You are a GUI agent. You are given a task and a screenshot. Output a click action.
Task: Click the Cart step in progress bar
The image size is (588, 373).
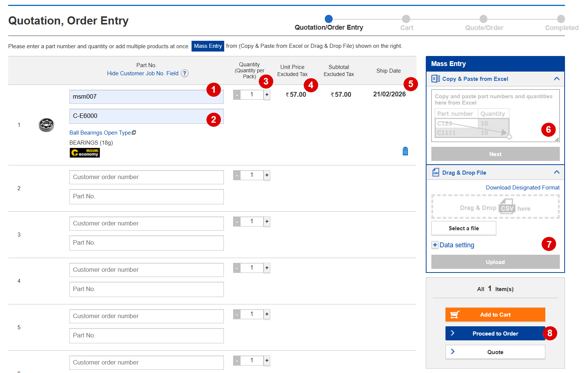(406, 19)
